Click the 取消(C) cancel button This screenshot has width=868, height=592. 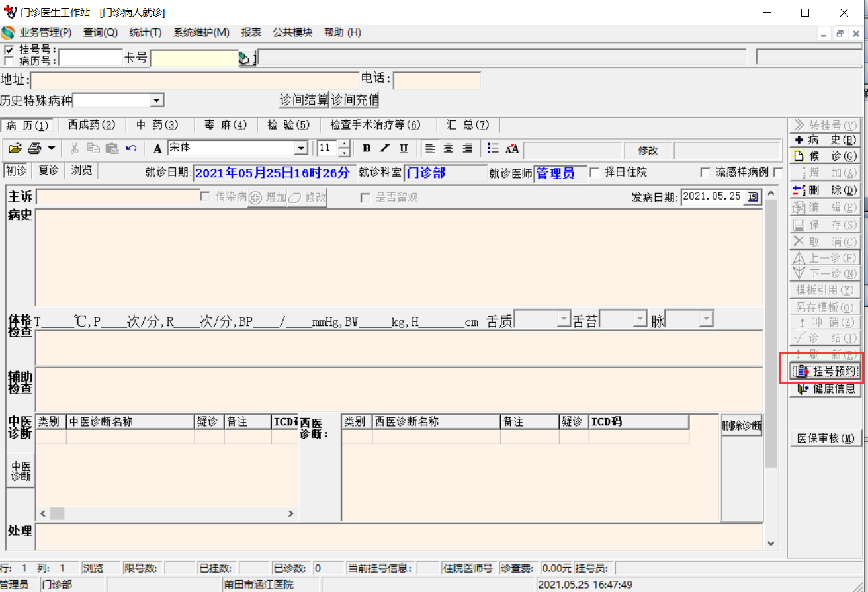(825, 241)
